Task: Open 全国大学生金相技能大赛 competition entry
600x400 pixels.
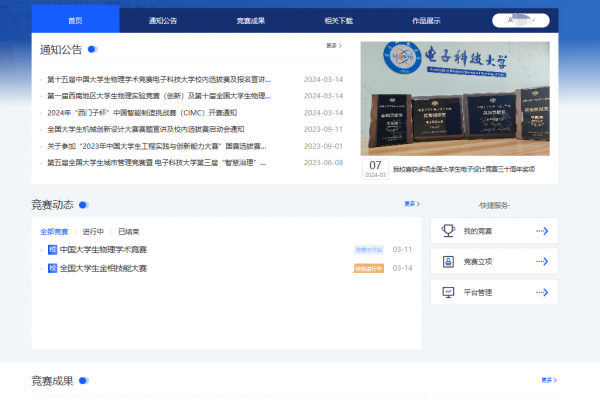Action: tap(103, 268)
